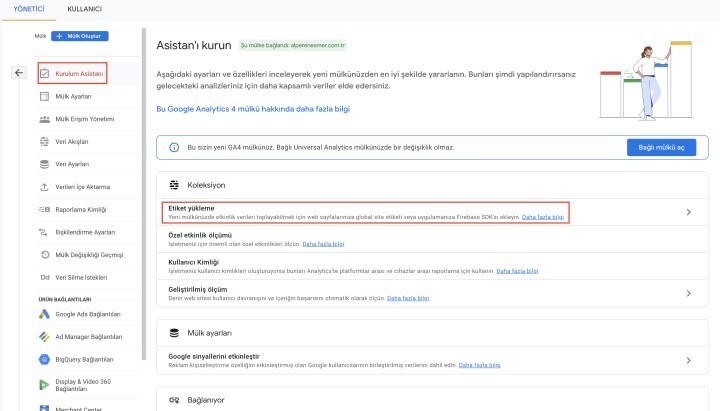Click the Geliştirilmiş ölçüm title
720x411 pixels.
197,289
